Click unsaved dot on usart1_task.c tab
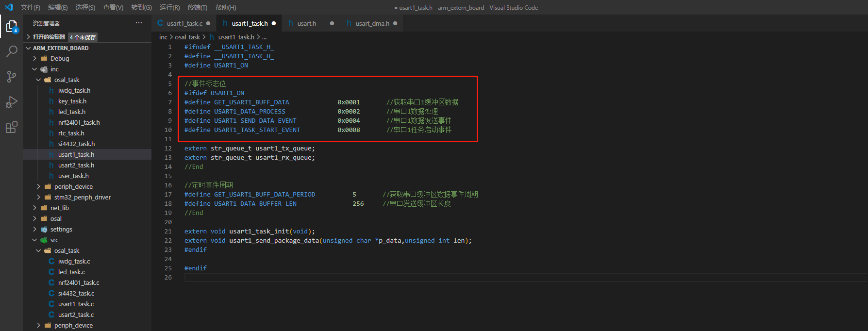The height and width of the screenshot is (331, 868). (208, 23)
